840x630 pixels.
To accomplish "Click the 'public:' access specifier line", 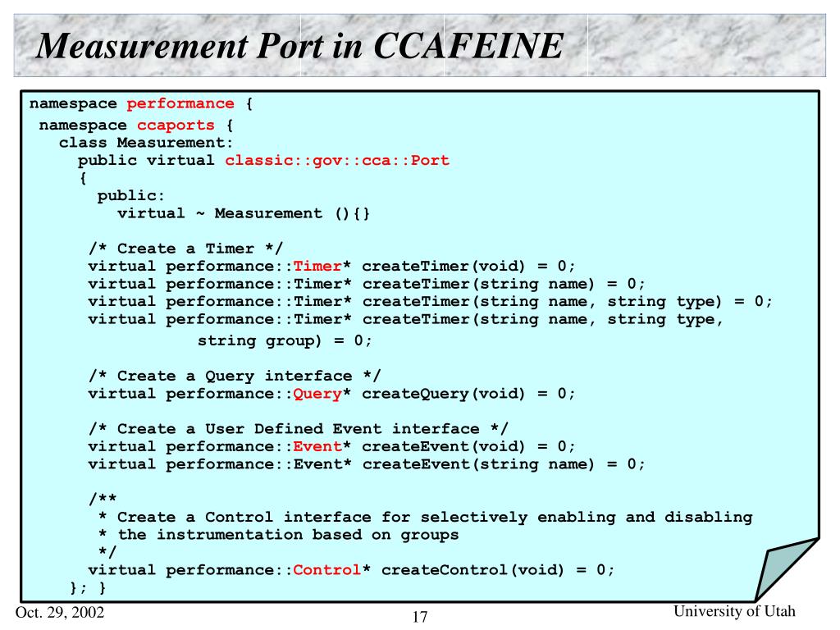I will (x=130, y=195).
